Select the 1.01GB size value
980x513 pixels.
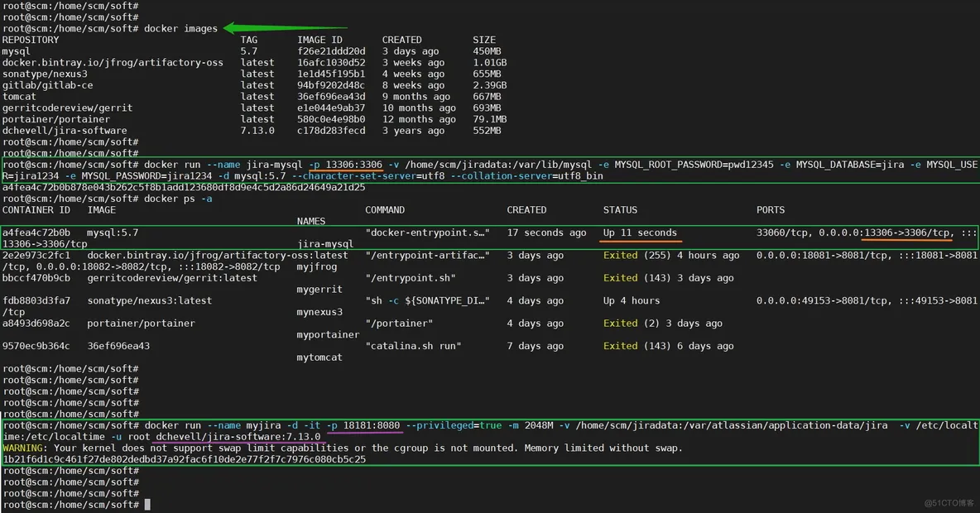490,63
